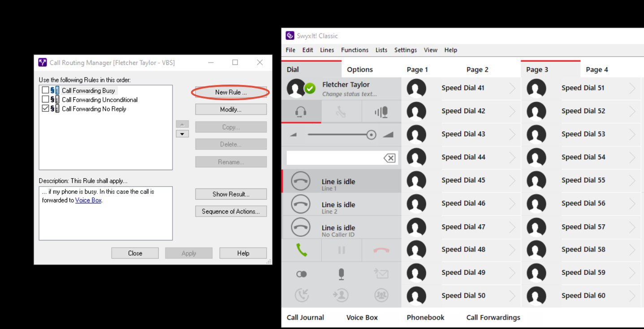Select the headset audio mode icon
The height and width of the screenshot is (329, 644).
tap(301, 111)
